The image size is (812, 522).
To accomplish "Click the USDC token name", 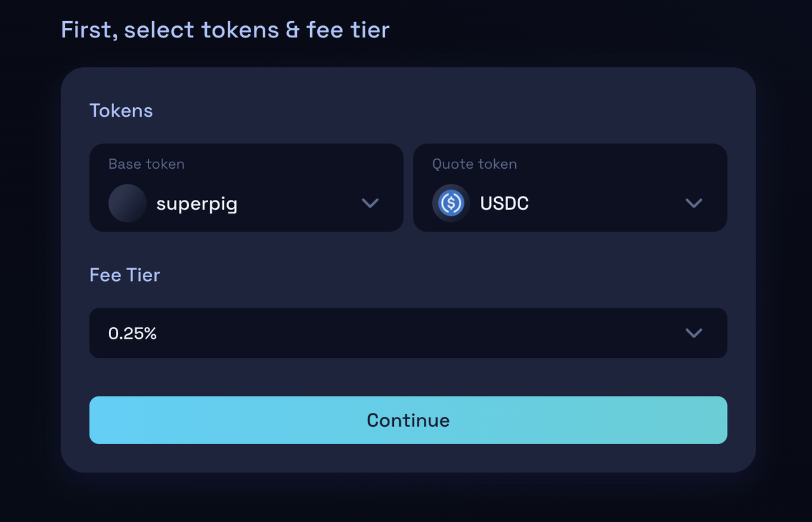I will click(x=504, y=203).
